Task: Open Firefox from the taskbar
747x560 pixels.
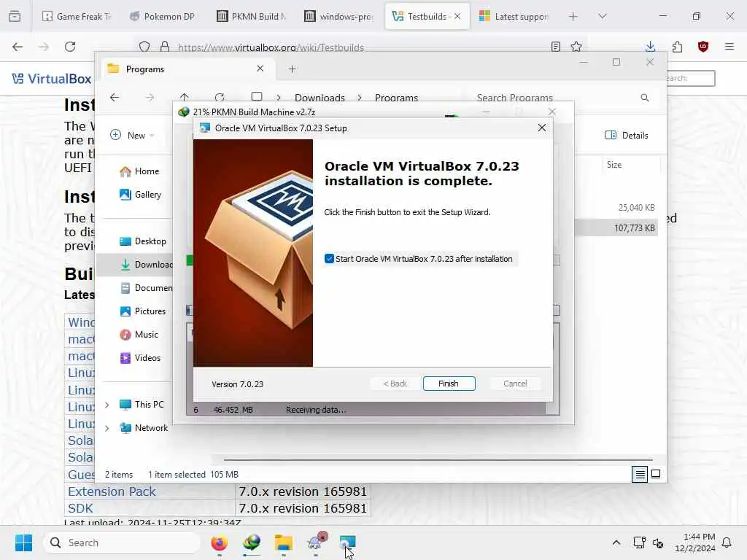Action: coord(219,542)
